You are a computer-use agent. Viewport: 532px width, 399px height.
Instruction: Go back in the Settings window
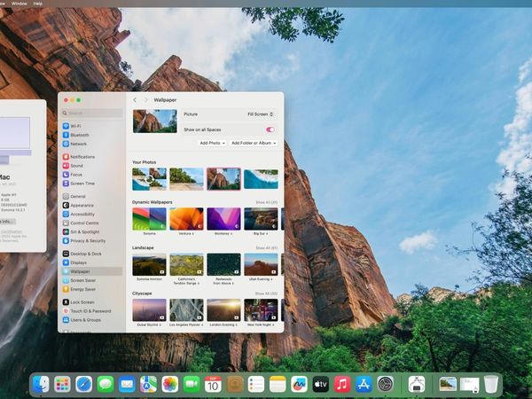[x=135, y=99]
